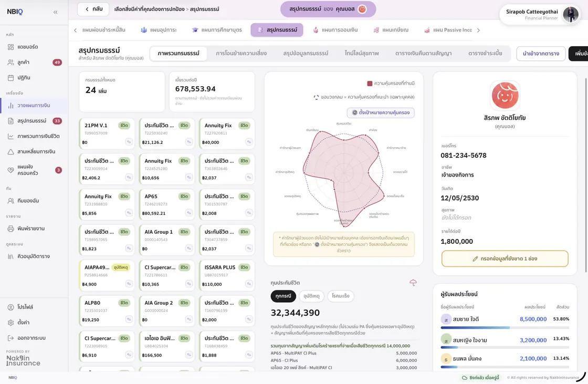The height and width of the screenshot is (384, 588).
Task: Open พิมพ์รายงาน in sidebar
Action: 34,229
